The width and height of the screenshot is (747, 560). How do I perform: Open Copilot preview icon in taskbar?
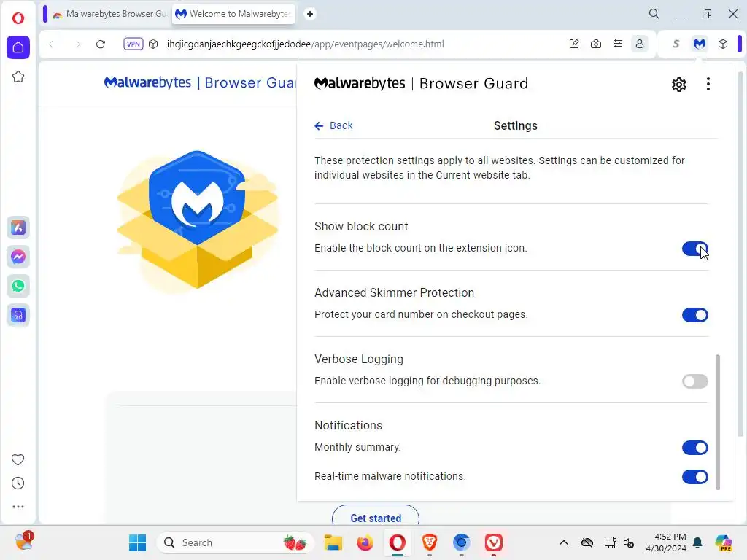point(724,542)
